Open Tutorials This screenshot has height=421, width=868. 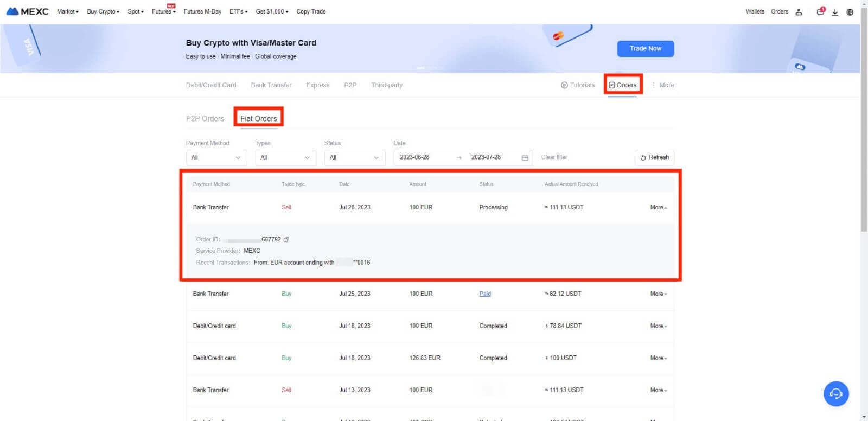click(x=578, y=85)
